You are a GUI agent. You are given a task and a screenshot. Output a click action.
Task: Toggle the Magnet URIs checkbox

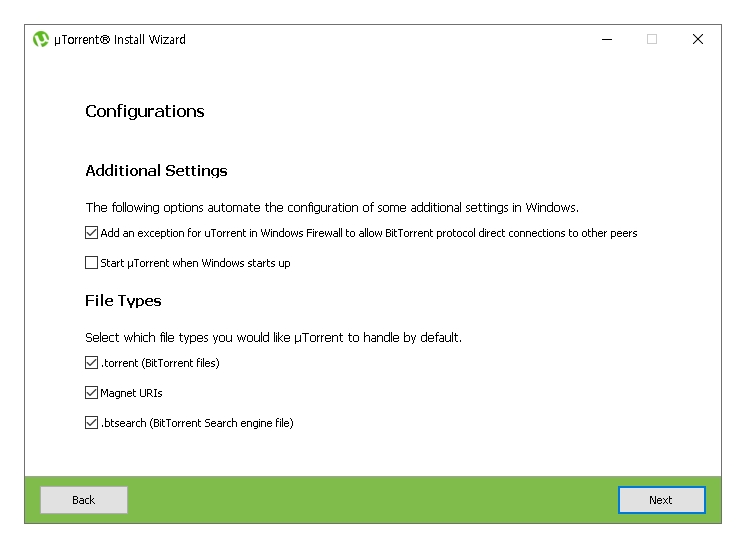[91, 393]
